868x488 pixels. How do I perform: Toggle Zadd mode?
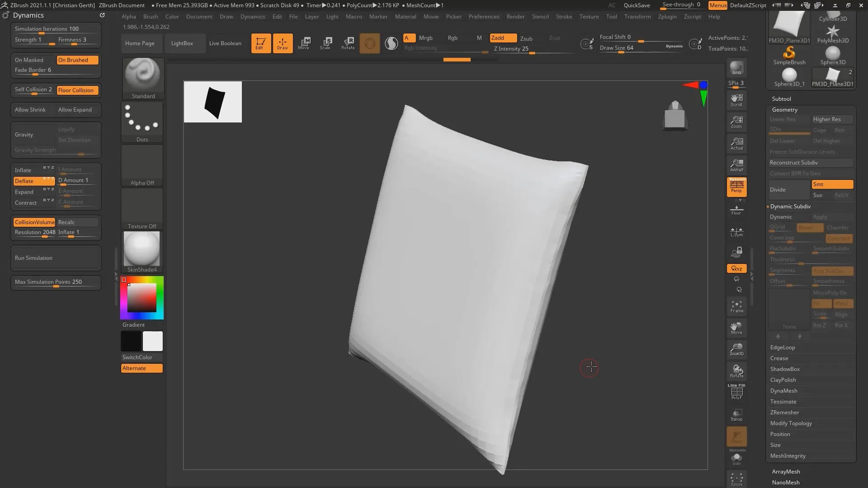point(503,38)
